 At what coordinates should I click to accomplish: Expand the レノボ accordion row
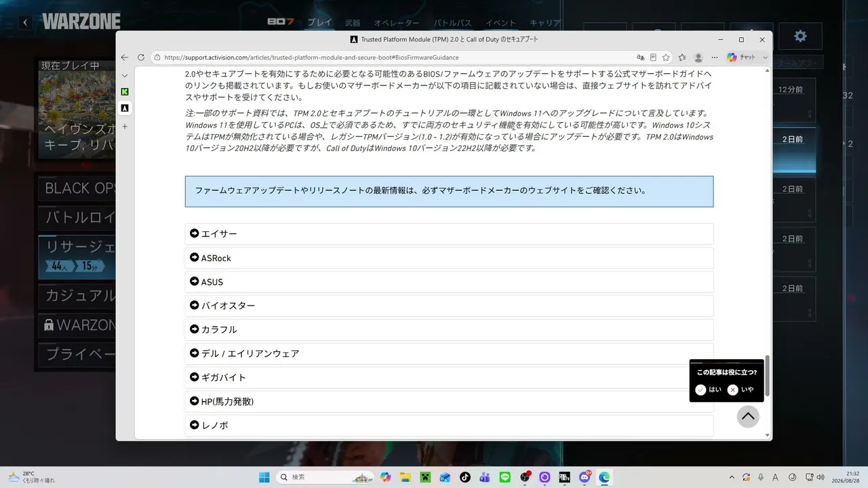pos(449,425)
